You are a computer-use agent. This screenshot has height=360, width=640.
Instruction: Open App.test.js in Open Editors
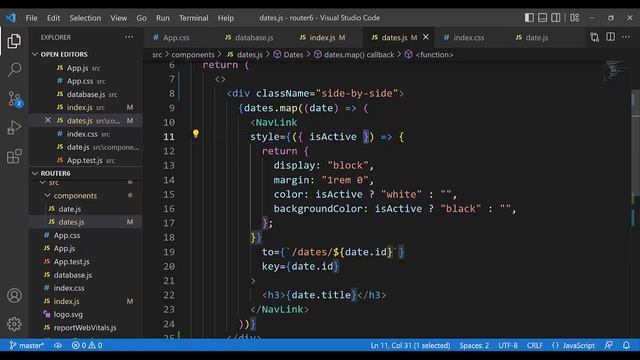pyautogui.click(x=86, y=160)
